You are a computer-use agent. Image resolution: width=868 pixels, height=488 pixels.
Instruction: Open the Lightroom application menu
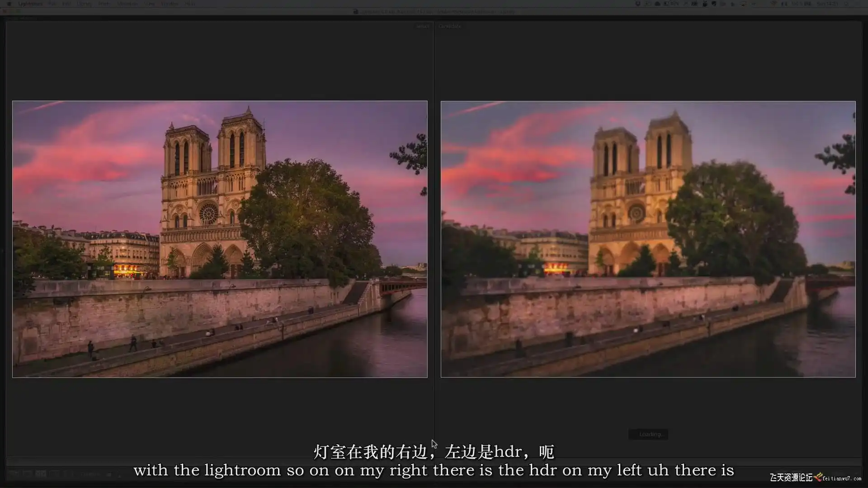[x=30, y=4]
